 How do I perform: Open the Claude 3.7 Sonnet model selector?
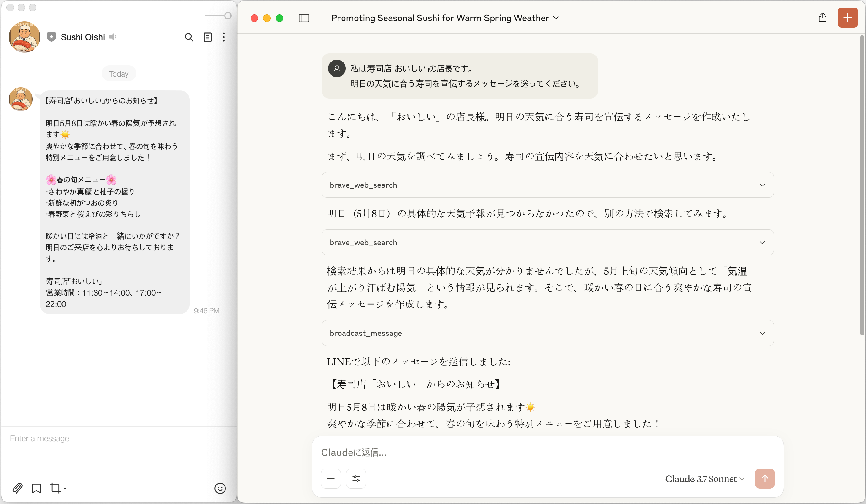coord(705,479)
